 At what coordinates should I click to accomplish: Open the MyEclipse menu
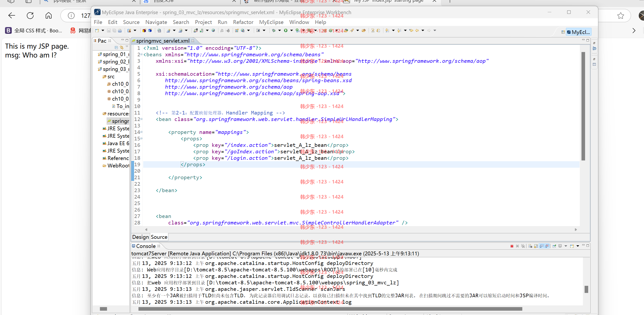click(x=271, y=22)
